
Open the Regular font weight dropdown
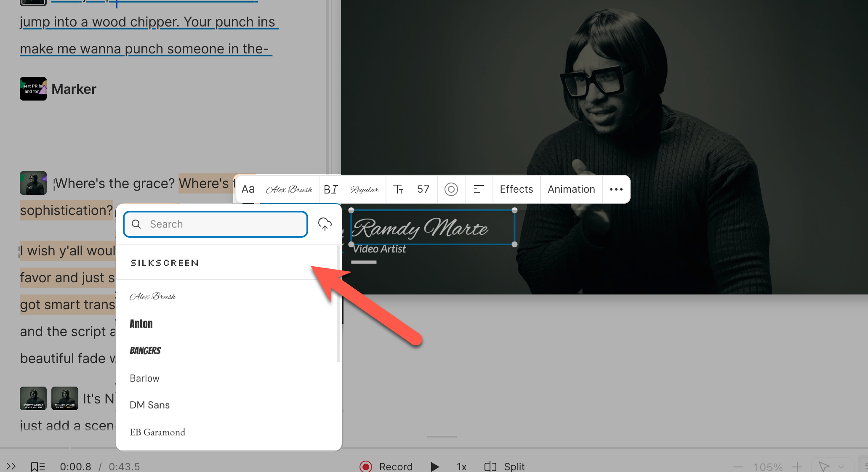(x=364, y=189)
